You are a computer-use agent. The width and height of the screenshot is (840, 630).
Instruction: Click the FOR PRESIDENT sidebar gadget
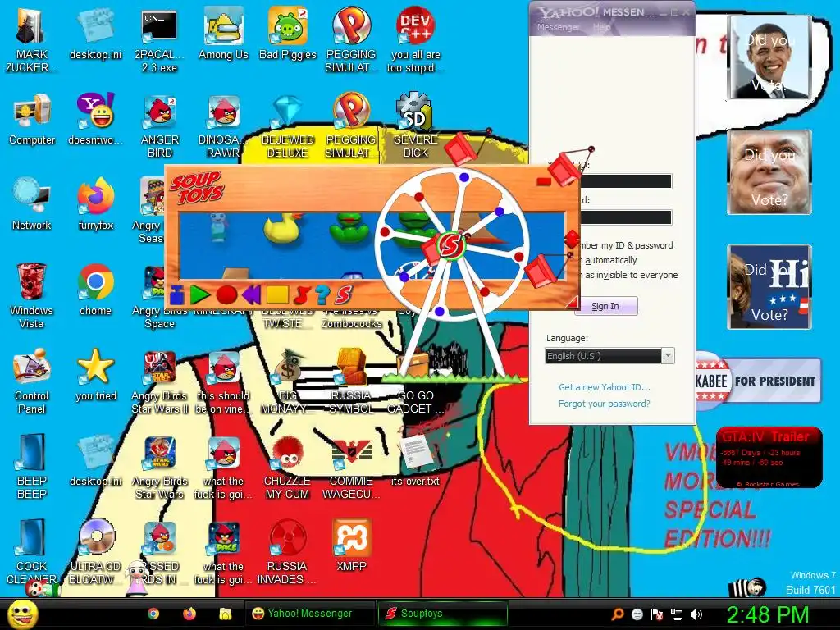758,381
